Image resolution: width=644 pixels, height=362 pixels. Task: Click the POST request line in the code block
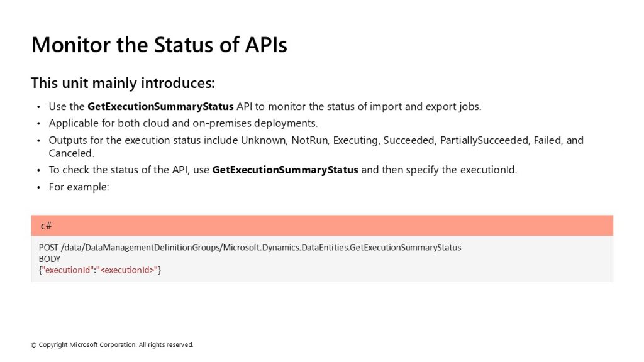coord(250,248)
